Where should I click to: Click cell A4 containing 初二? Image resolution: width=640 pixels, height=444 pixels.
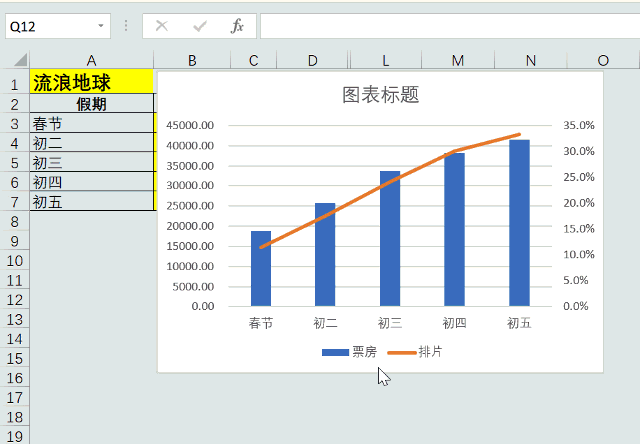pos(91,142)
